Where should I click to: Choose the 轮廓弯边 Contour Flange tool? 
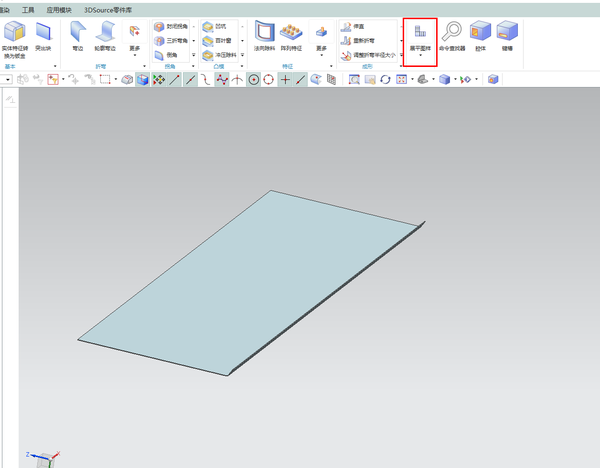[x=105, y=36]
